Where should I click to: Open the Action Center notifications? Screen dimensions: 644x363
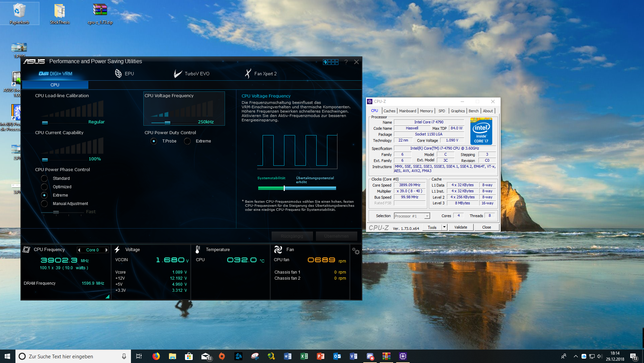(634, 356)
